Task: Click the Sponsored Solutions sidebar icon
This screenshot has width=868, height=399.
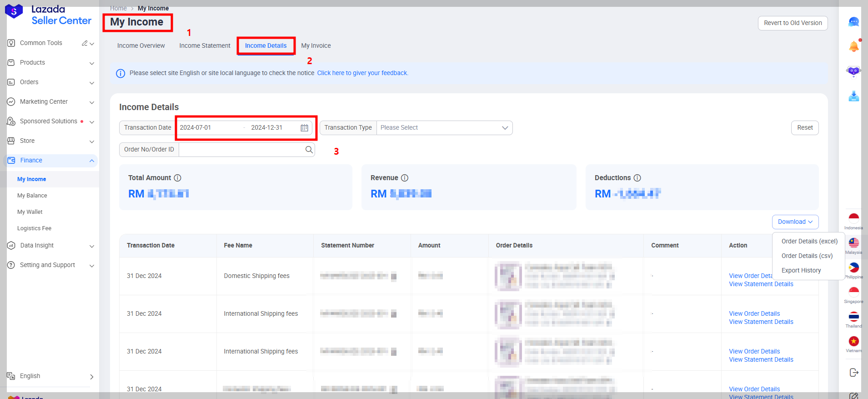Action: coord(11,121)
